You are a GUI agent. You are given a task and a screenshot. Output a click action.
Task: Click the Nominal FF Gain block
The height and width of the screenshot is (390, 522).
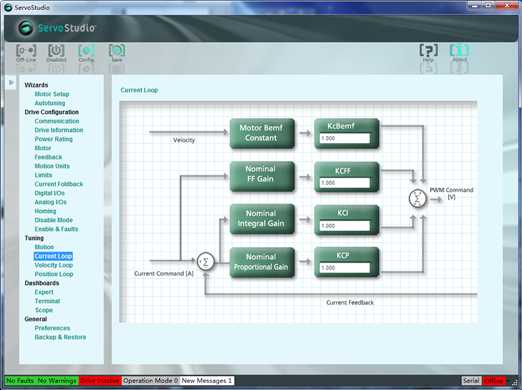262,176
